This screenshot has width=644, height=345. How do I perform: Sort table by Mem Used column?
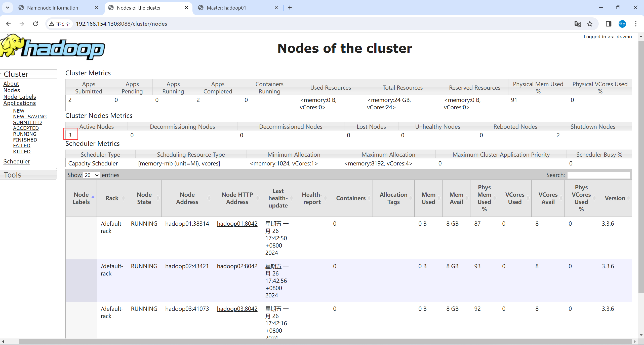(428, 198)
